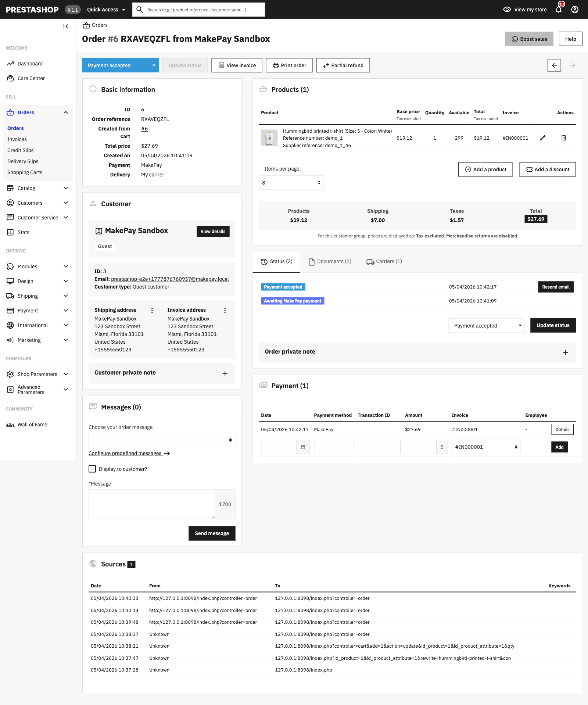Click the Shop Parameters gear icon
Viewport: 588px width, 705px height.
10,374
